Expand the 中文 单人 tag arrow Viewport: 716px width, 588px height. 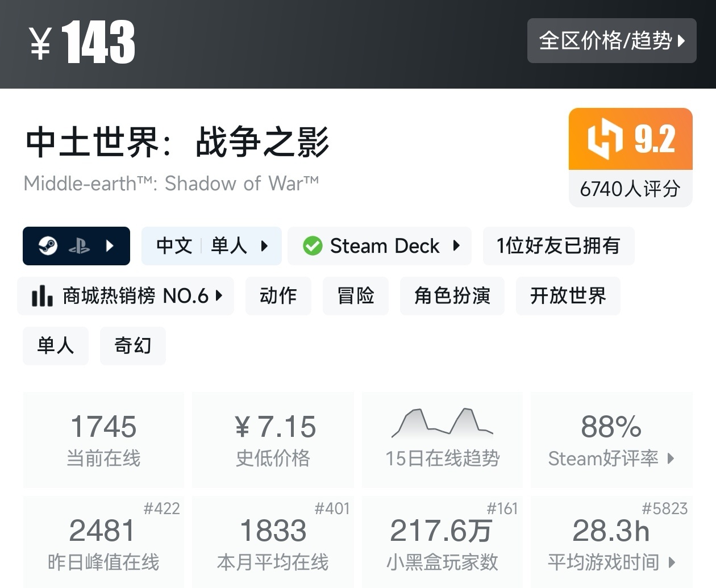[264, 246]
